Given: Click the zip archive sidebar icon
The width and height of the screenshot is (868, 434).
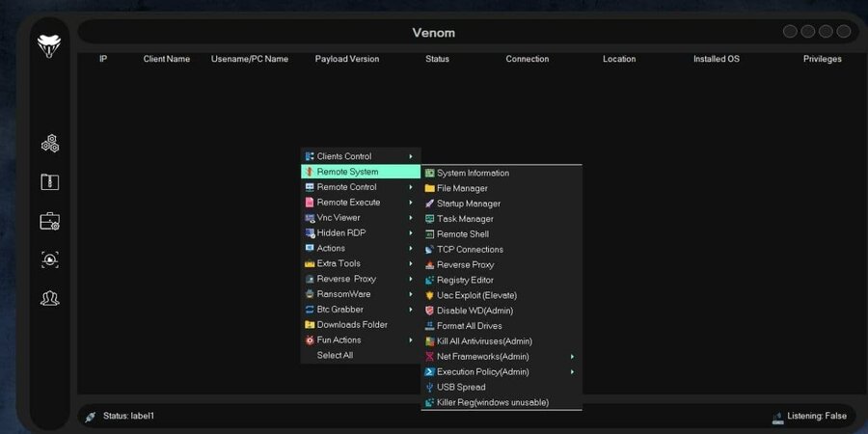Looking at the screenshot, I should [50, 182].
